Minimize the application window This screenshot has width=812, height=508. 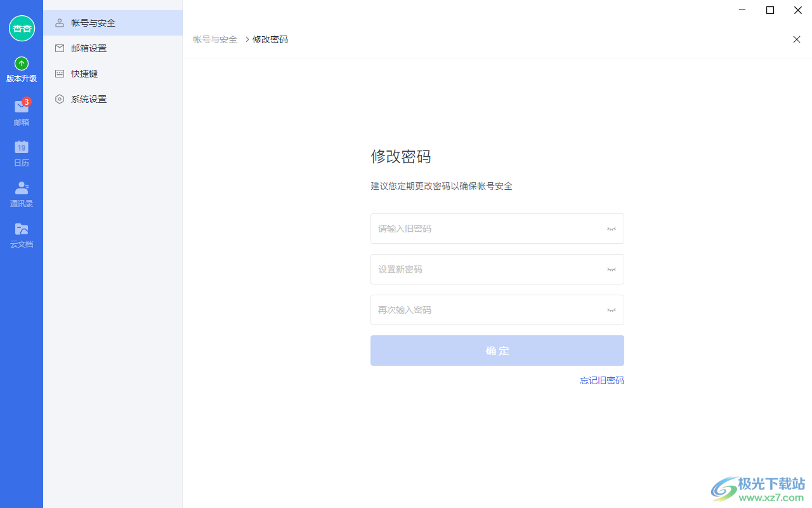pos(742,10)
